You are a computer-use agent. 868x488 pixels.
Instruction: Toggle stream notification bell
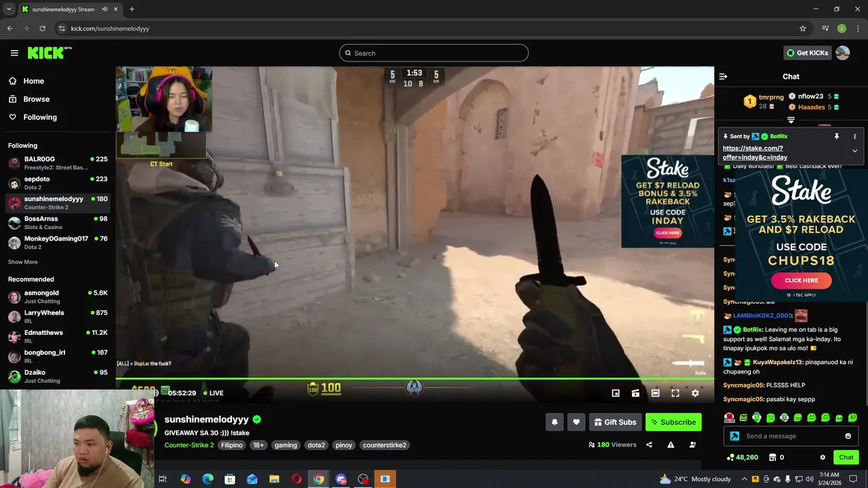[554, 422]
